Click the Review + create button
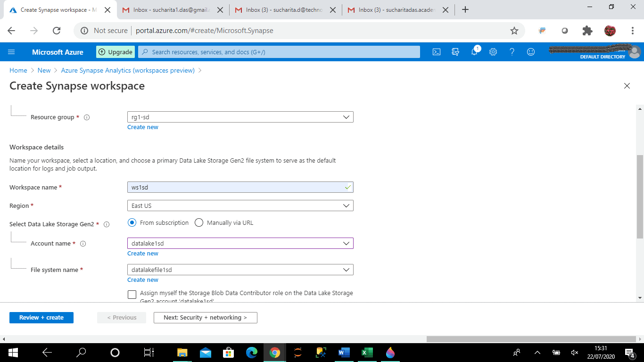Screen dimensions: 644x362 click(41, 317)
